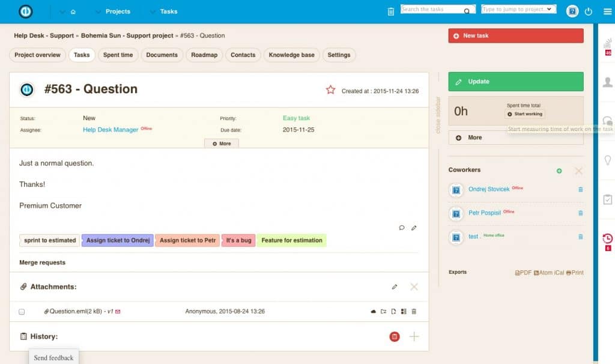Switch to the Spent time tab
615x364 pixels.
(118, 55)
